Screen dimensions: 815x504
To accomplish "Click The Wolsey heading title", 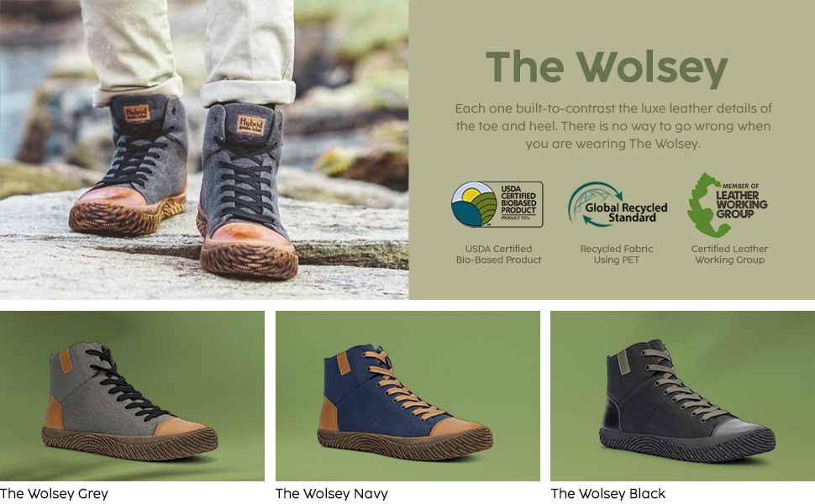I will coord(607,67).
